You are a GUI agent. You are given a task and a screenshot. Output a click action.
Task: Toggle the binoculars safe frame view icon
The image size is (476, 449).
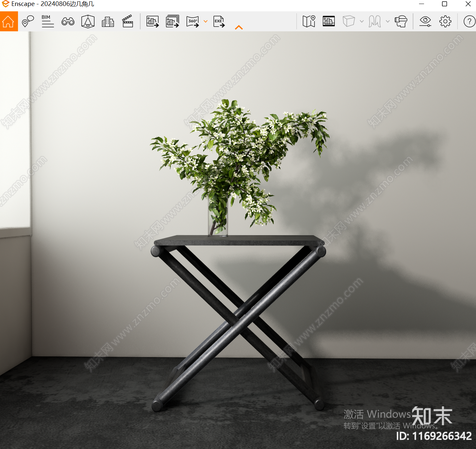point(68,22)
